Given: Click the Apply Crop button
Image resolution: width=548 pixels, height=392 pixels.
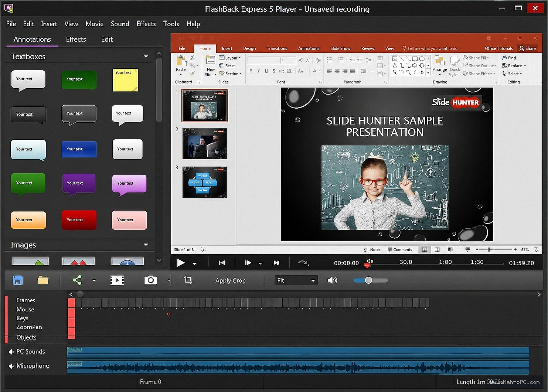Looking at the screenshot, I should click(230, 280).
